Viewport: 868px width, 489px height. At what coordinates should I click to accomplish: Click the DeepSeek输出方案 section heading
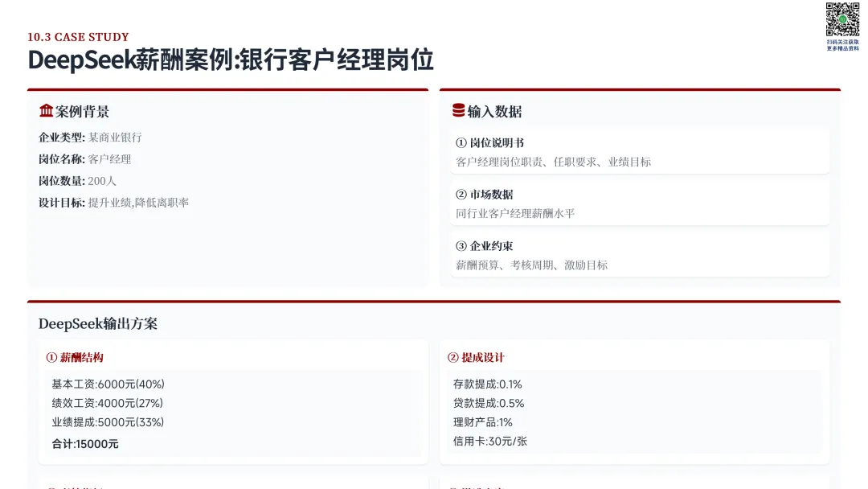(98, 323)
